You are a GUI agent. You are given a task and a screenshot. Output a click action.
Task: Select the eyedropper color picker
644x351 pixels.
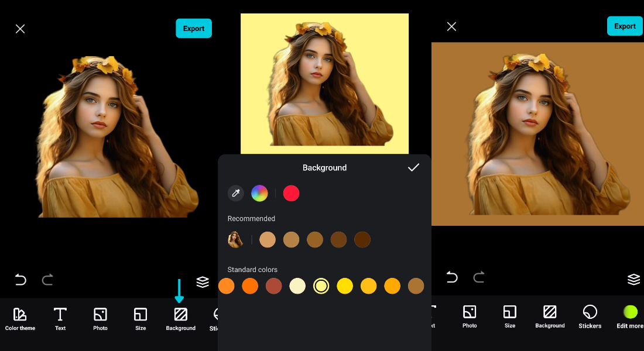(236, 194)
